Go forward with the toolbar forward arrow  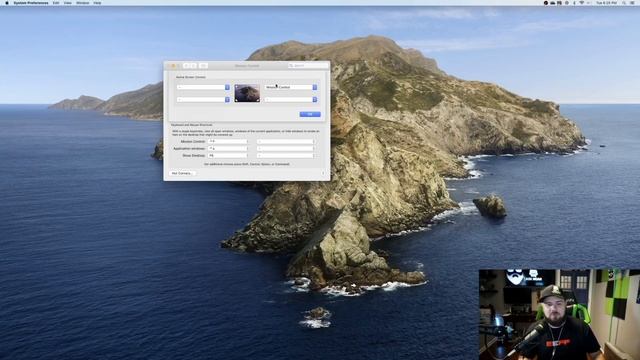193,66
